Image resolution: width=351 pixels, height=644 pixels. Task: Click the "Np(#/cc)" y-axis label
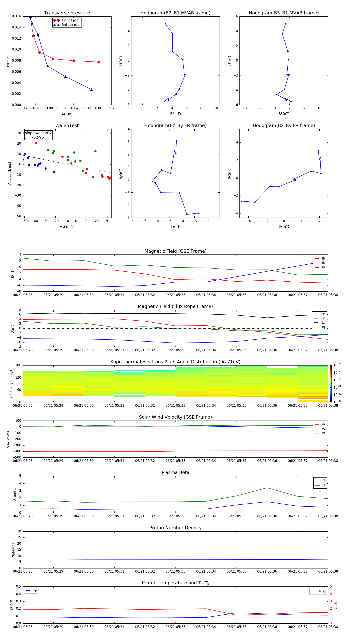[13, 550]
